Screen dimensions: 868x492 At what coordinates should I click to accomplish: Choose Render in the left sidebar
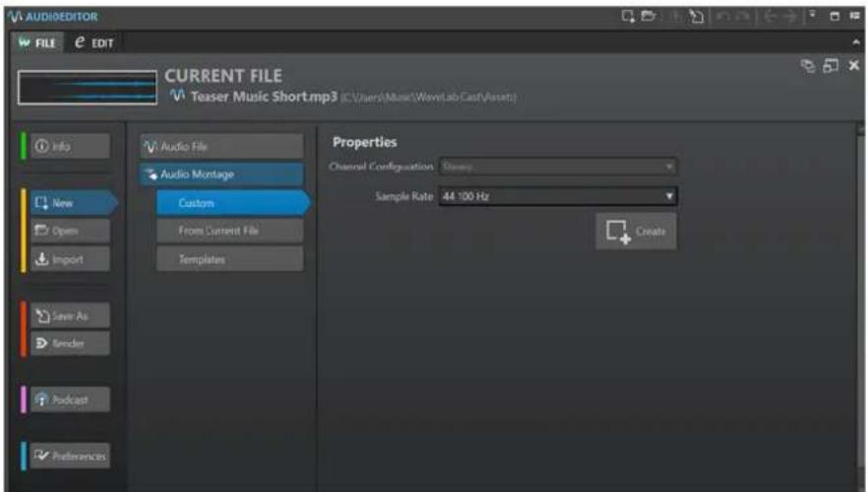coord(70,343)
